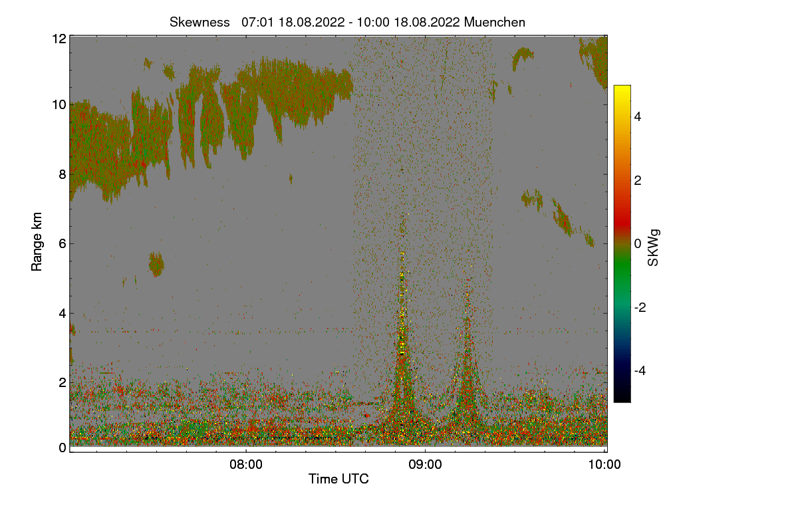The height and width of the screenshot is (532, 798).
Task: Click the "Range km" y-axis label
Action: pyautogui.click(x=37, y=241)
